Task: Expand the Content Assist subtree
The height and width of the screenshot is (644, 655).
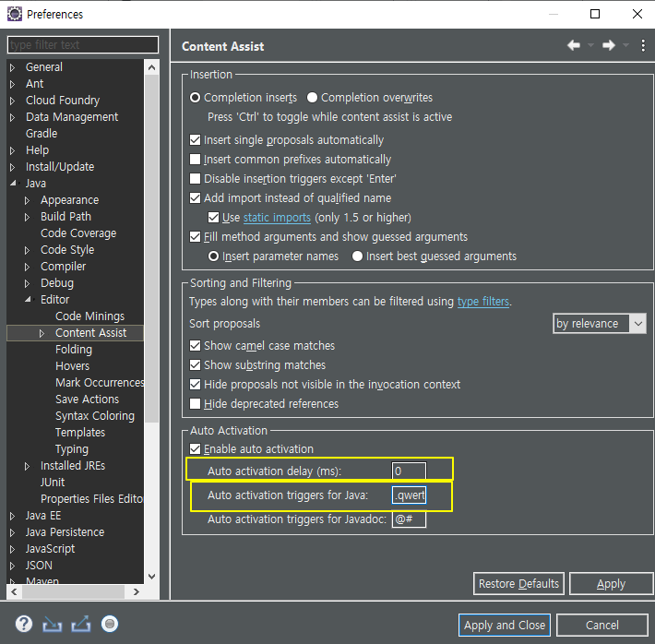Action: pyautogui.click(x=42, y=333)
